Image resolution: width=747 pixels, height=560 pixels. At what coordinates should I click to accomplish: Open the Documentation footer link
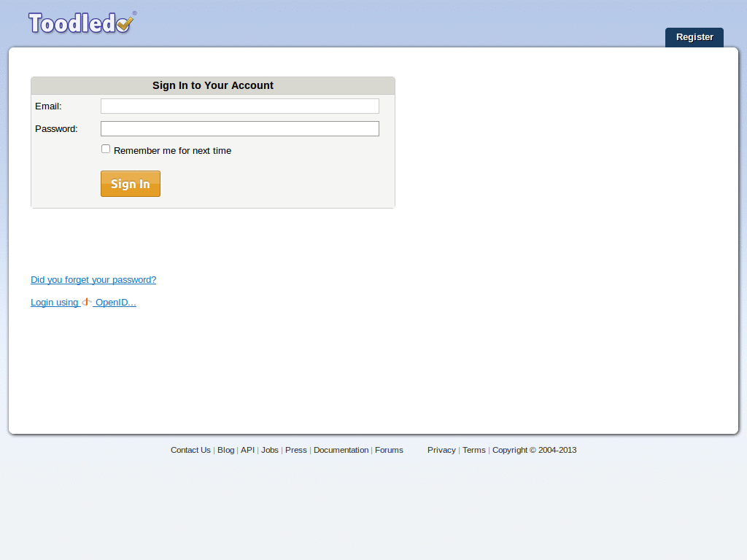pyautogui.click(x=341, y=450)
